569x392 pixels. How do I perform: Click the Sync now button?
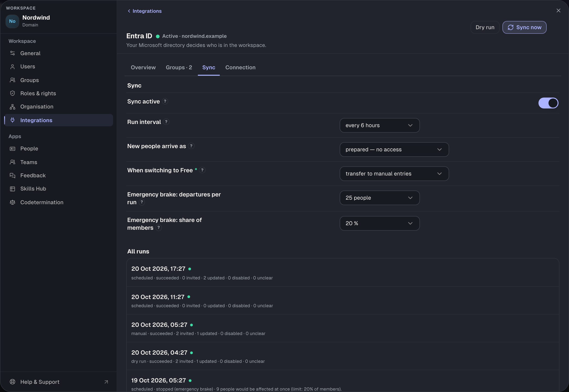[524, 27]
